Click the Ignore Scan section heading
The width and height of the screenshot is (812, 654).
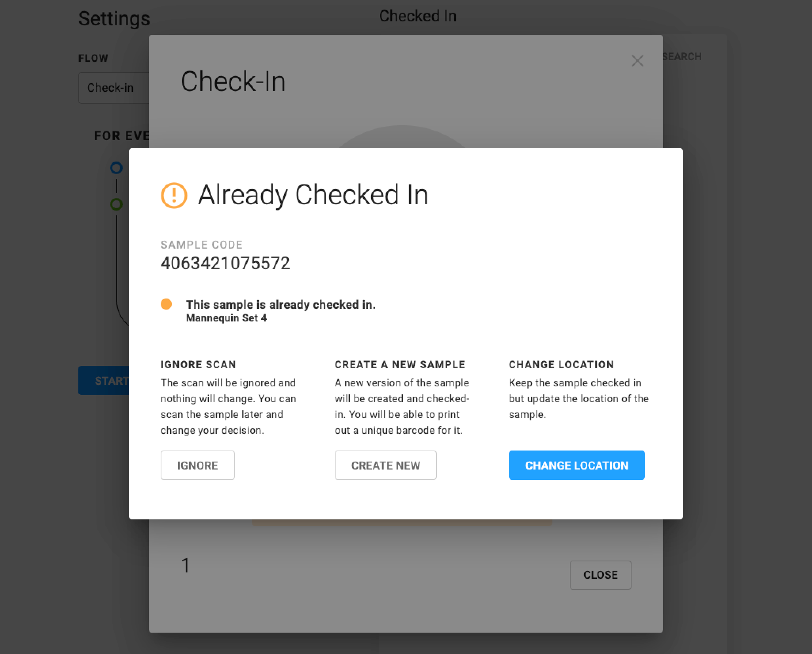click(198, 365)
